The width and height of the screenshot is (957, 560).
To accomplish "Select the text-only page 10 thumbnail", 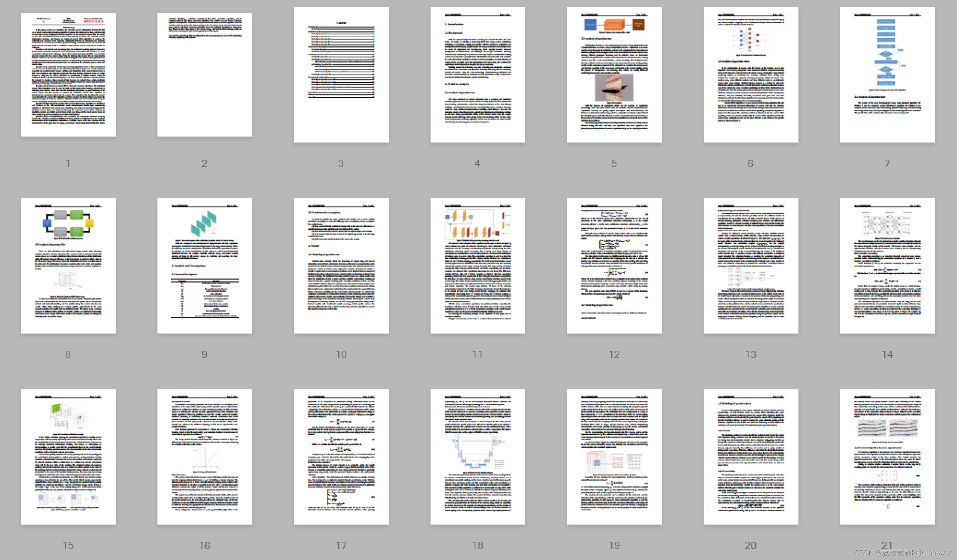I will pos(341,265).
